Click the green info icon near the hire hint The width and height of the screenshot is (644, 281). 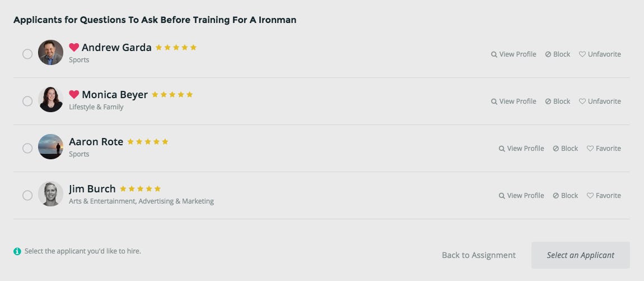(17, 251)
